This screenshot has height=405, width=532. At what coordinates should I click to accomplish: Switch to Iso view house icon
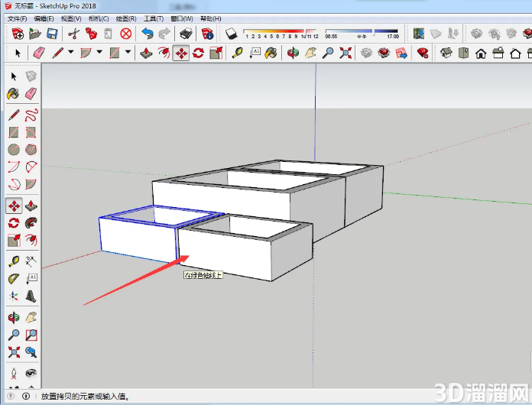(446, 53)
